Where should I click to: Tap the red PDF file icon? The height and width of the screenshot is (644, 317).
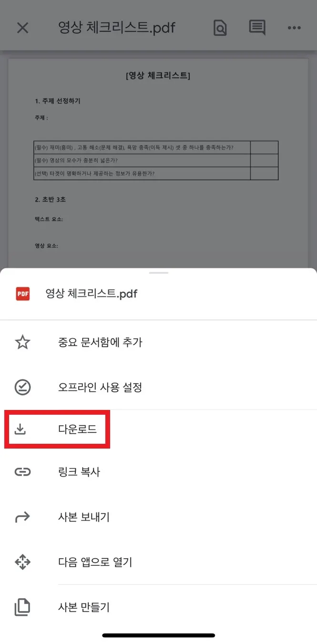(22, 294)
